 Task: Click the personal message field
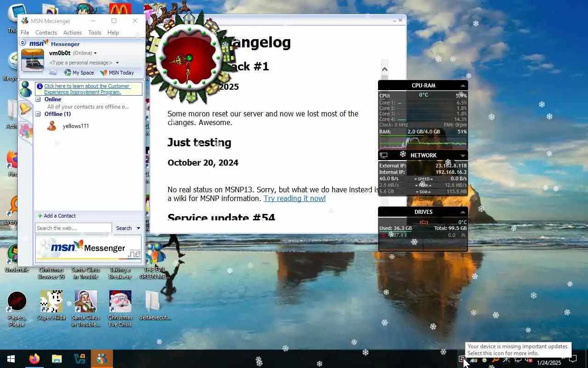81,63
